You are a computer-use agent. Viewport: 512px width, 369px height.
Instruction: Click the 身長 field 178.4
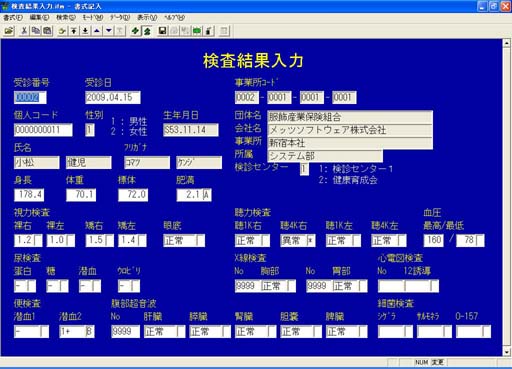(x=29, y=195)
